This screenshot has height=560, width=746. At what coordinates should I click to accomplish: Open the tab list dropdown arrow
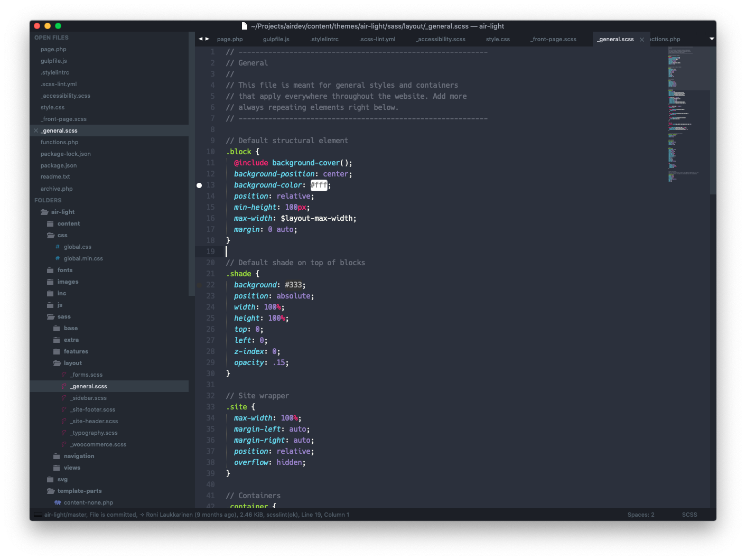click(x=712, y=39)
